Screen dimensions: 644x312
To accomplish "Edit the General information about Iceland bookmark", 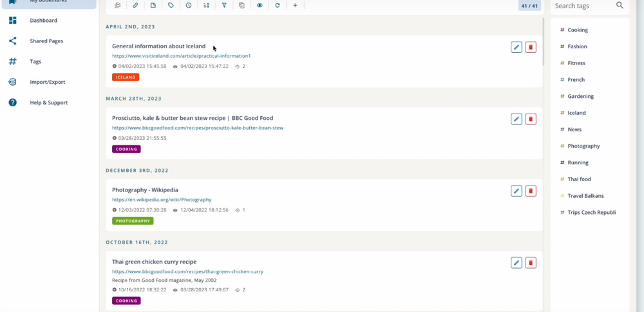I will click(516, 47).
